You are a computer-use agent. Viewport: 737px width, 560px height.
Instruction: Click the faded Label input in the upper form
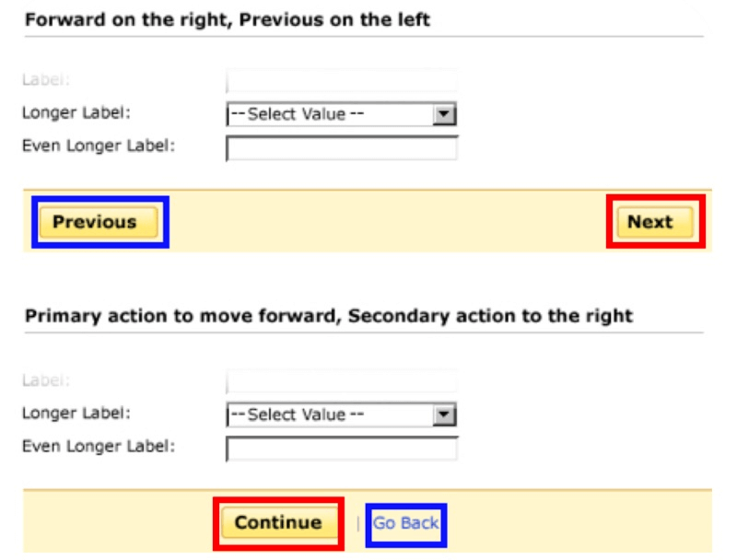(x=342, y=81)
